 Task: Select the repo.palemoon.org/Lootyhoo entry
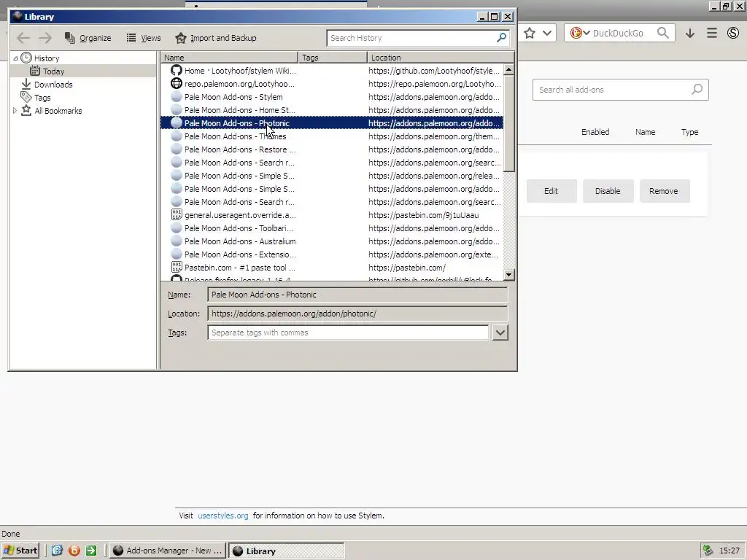click(332, 84)
